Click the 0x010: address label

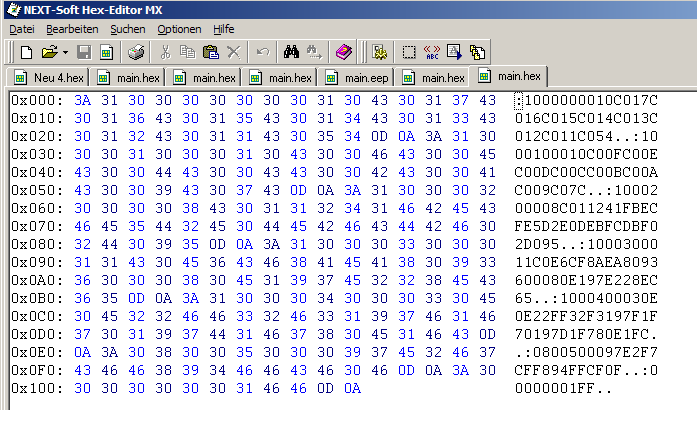pos(37,118)
